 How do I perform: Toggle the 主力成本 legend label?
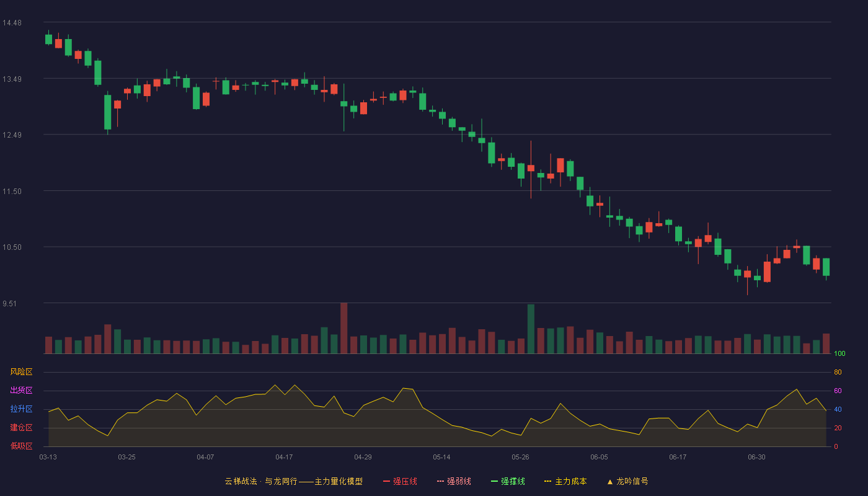[570, 481]
